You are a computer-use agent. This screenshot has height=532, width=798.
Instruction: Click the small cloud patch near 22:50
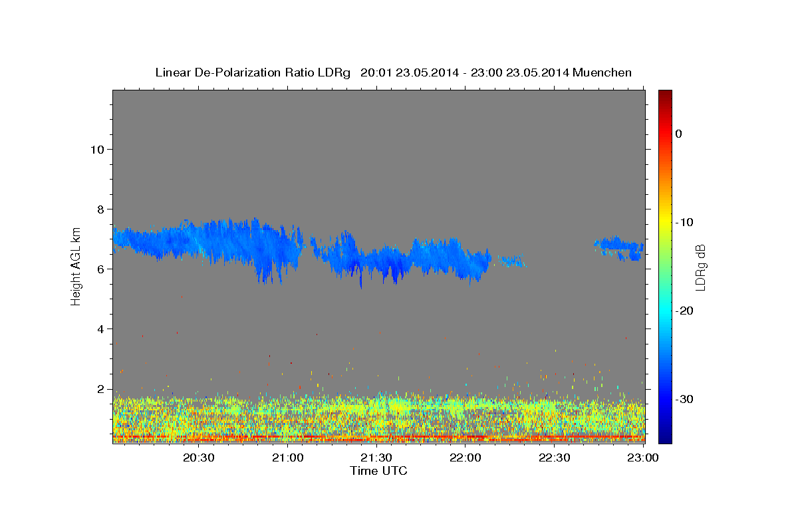pyautogui.click(x=618, y=247)
